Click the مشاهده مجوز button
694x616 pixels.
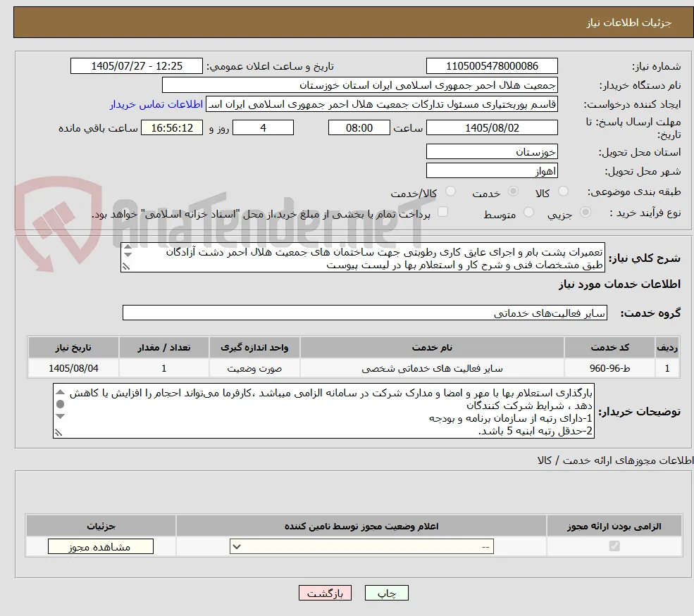(x=101, y=546)
